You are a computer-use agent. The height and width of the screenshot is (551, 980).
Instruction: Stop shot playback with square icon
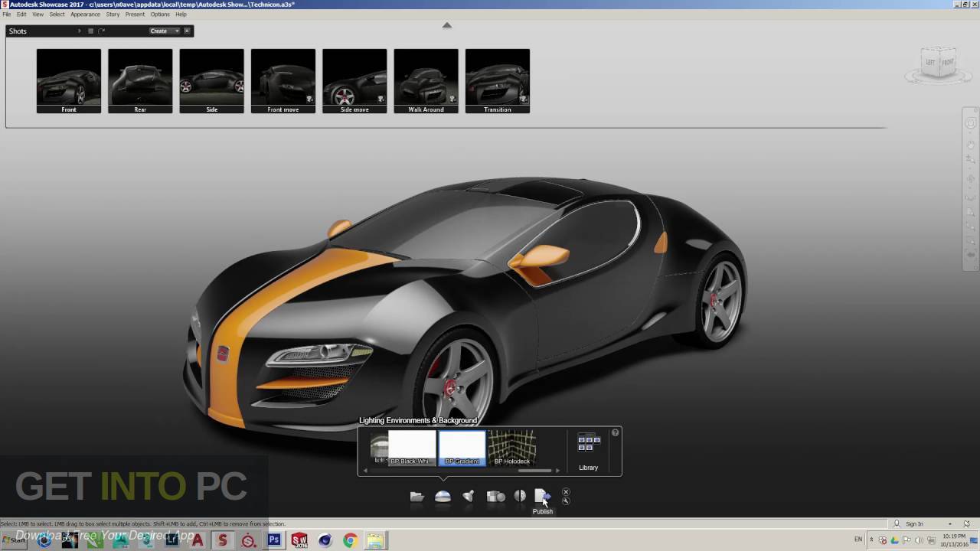click(x=90, y=31)
